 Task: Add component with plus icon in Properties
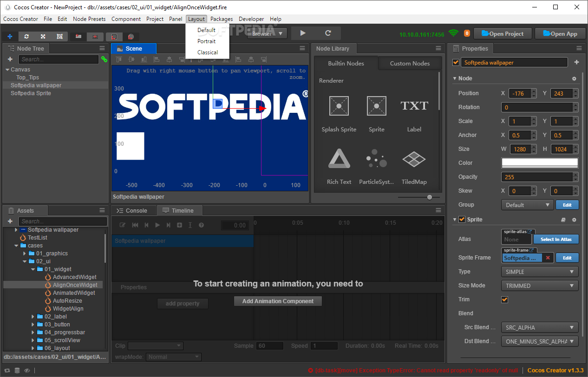pos(576,62)
